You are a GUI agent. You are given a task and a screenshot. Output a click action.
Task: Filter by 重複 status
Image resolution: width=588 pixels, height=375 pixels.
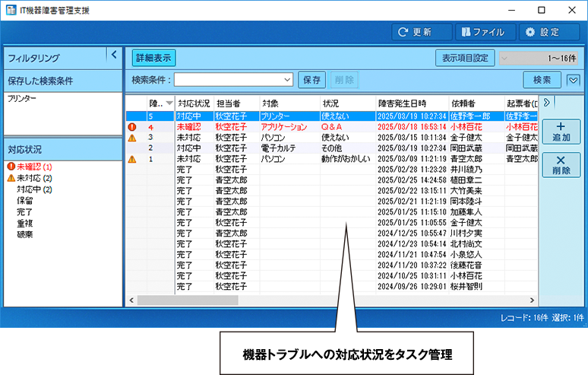click(x=25, y=224)
